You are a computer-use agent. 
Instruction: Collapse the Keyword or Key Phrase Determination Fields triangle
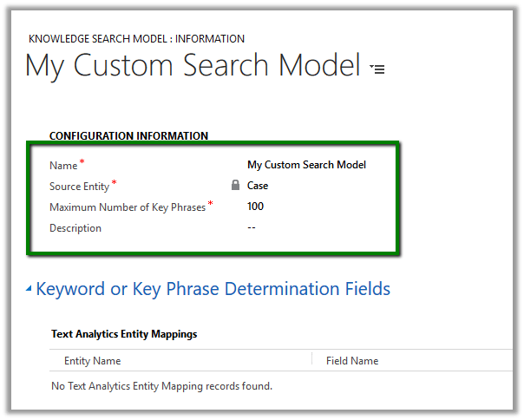pyautogui.click(x=29, y=289)
